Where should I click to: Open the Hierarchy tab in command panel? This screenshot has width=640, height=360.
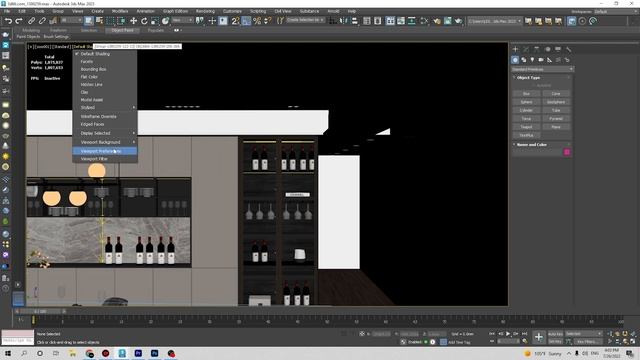(537, 49)
